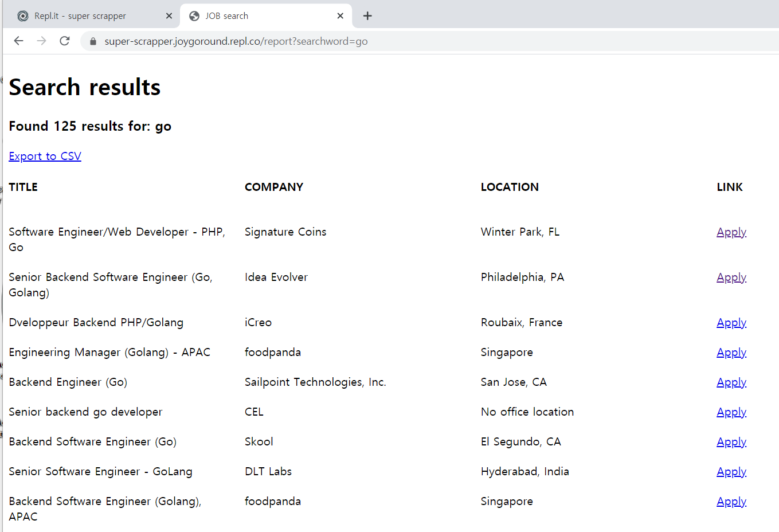Apply to Engineering Manager (Golang) - APAC job
Screen dimensions: 779x532
(x=731, y=352)
